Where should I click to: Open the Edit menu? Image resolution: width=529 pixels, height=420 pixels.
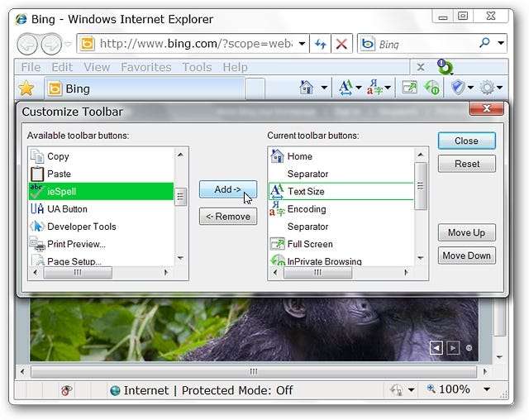pyautogui.click(x=62, y=67)
